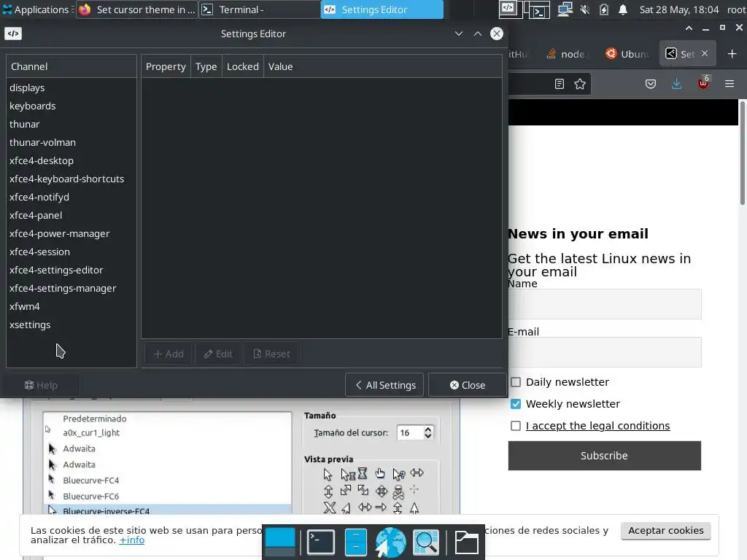Select the thunar channel
The height and width of the screenshot is (560, 747).
pos(71,124)
